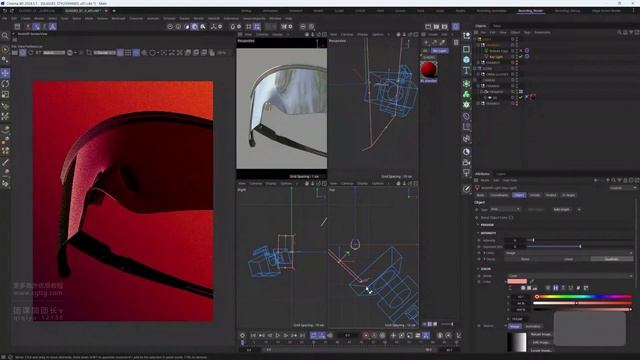Toggle the Object Cone checkbox
The height and width of the screenshot is (360, 640).
coord(511,218)
